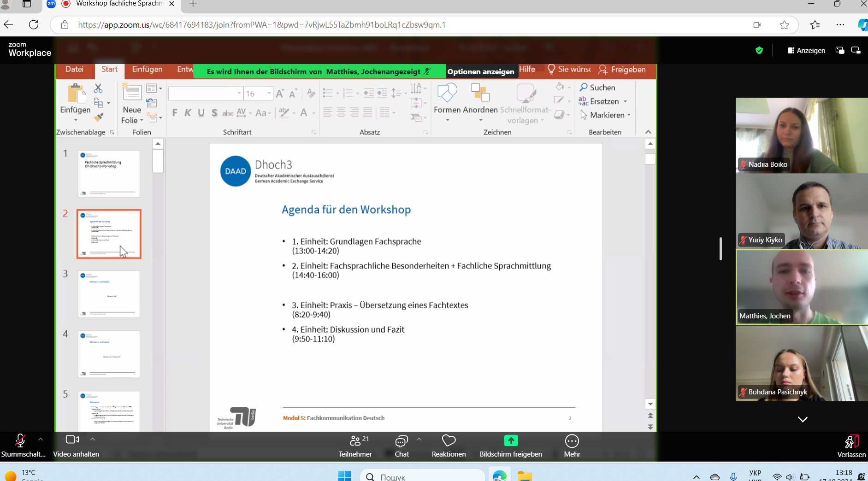868x481 pixels.
Task: Show more participant videos with down chevron
Action: coord(803,419)
